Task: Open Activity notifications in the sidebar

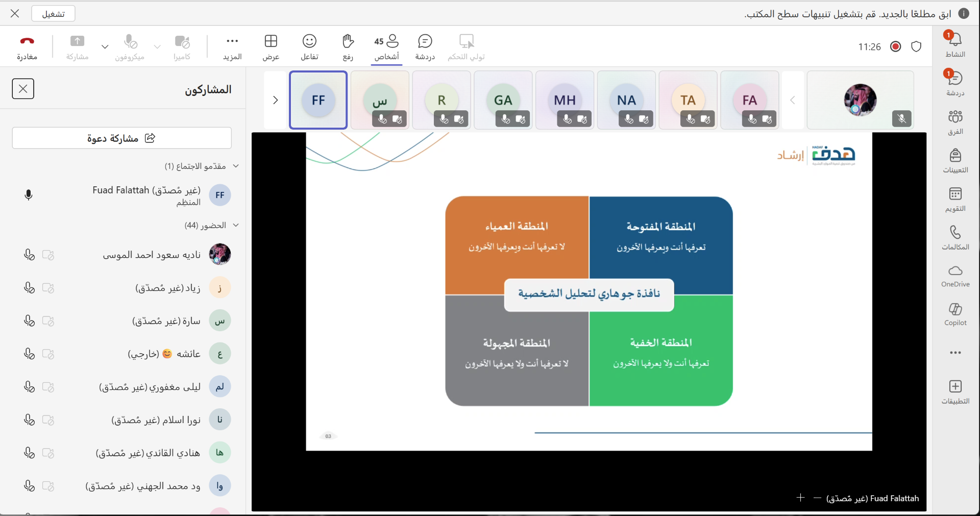Action: coord(955,44)
